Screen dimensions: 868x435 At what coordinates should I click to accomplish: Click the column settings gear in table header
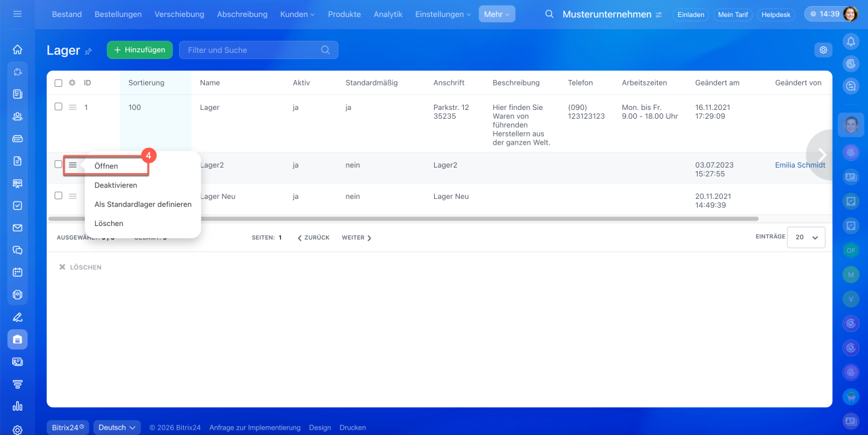click(72, 83)
